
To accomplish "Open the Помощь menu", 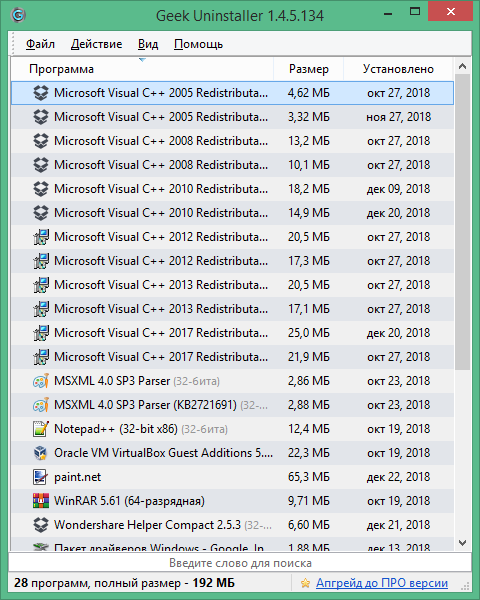I will pos(198,44).
